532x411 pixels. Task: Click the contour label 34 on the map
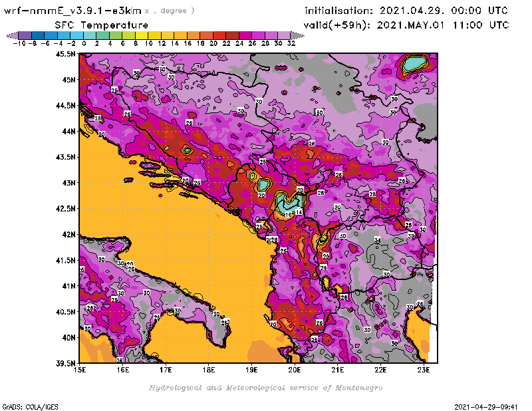[x=377, y=240]
